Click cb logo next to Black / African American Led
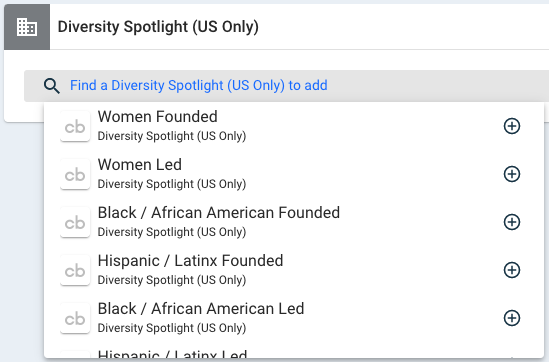Image resolution: width=549 pixels, height=362 pixels. tap(75, 318)
